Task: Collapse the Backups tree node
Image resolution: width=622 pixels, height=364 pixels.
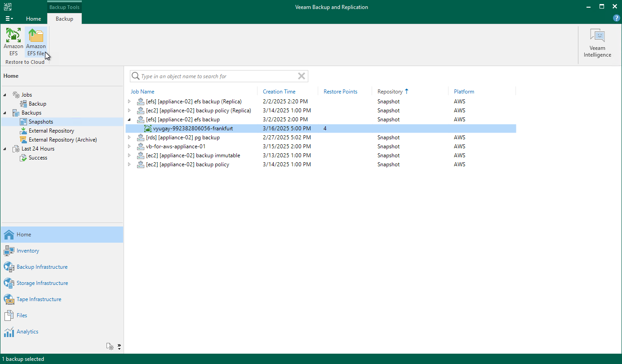Action: 5,113
